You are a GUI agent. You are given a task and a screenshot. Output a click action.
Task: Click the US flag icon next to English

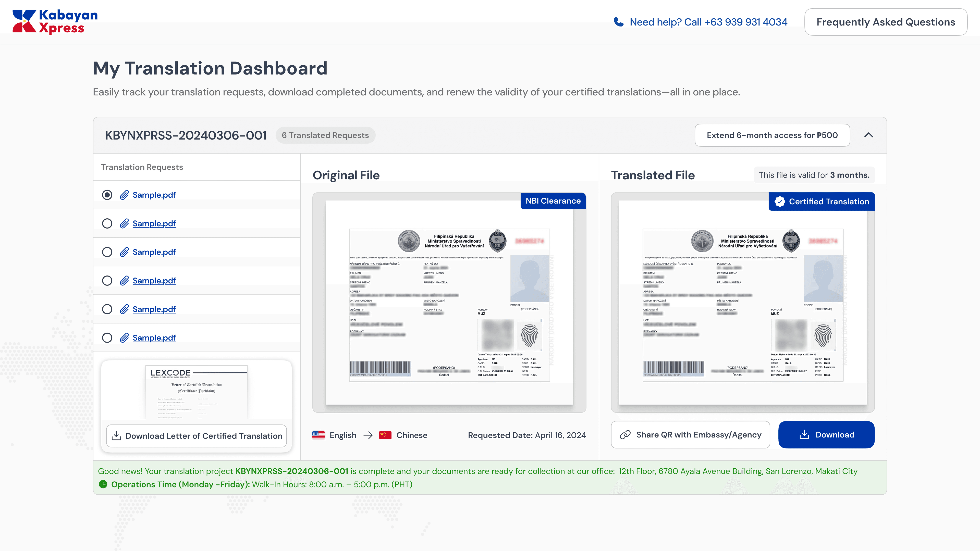pos(318,435)
